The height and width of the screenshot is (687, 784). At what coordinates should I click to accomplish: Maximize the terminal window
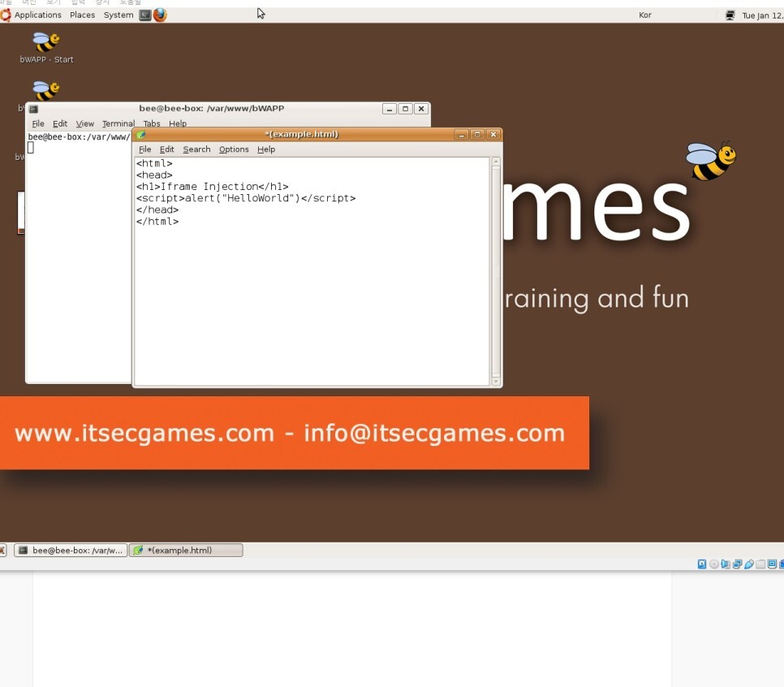coord(406,109)
